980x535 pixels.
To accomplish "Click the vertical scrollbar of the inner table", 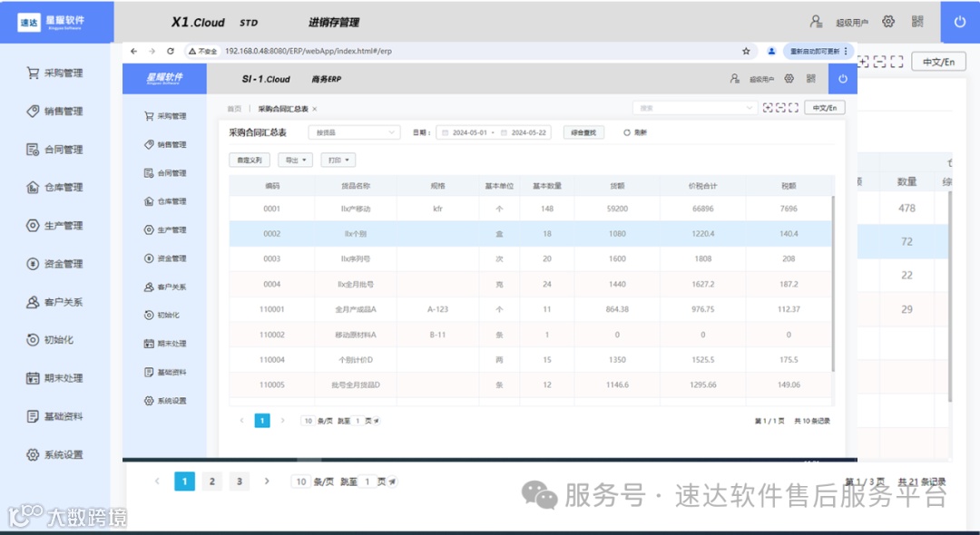I will (832, 284).
